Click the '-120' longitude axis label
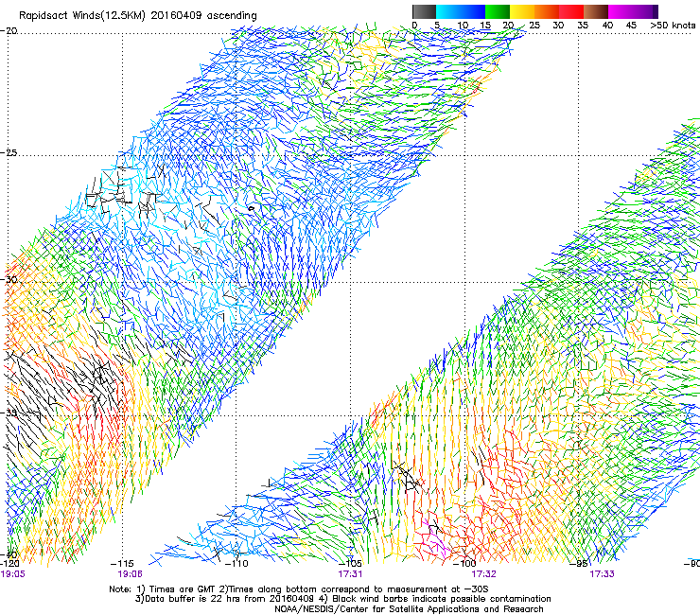The width and height of the screenshot is (700, 615). [x=9, y=564]
